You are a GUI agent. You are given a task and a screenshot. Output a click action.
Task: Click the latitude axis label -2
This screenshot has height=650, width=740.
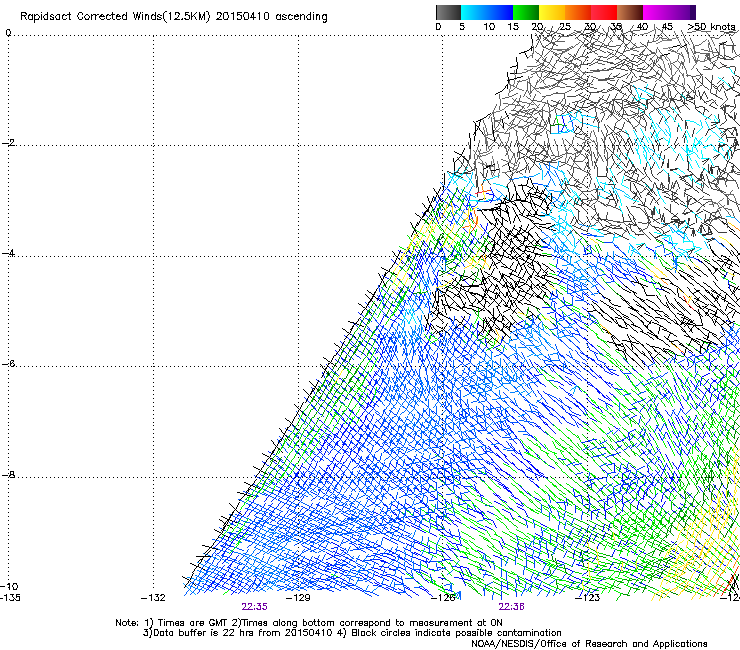pyautogui.click(x=8, y=143)
